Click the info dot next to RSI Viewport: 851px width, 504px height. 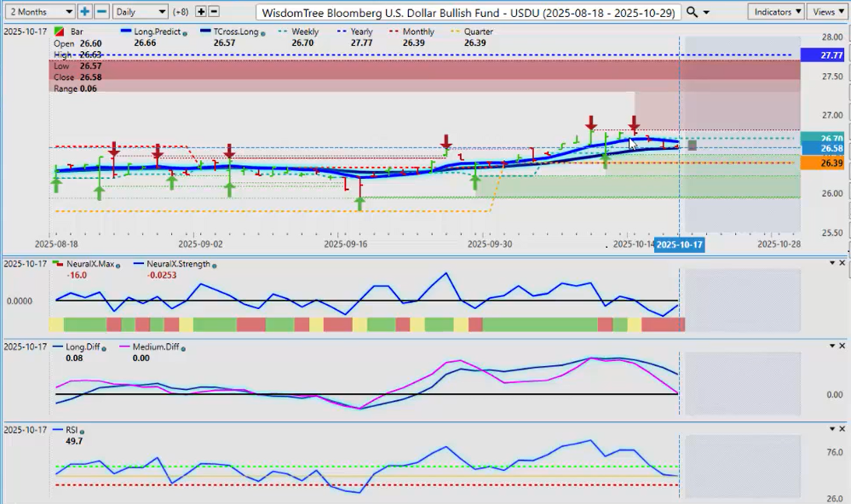click(x=83, y=432)
